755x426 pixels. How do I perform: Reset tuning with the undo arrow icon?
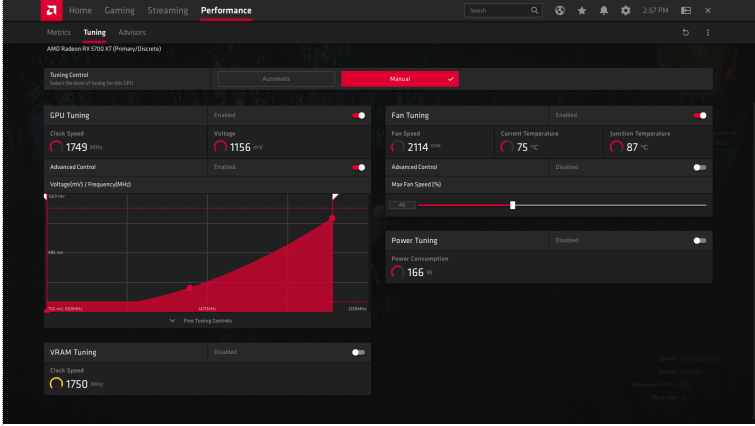point(686,32)
